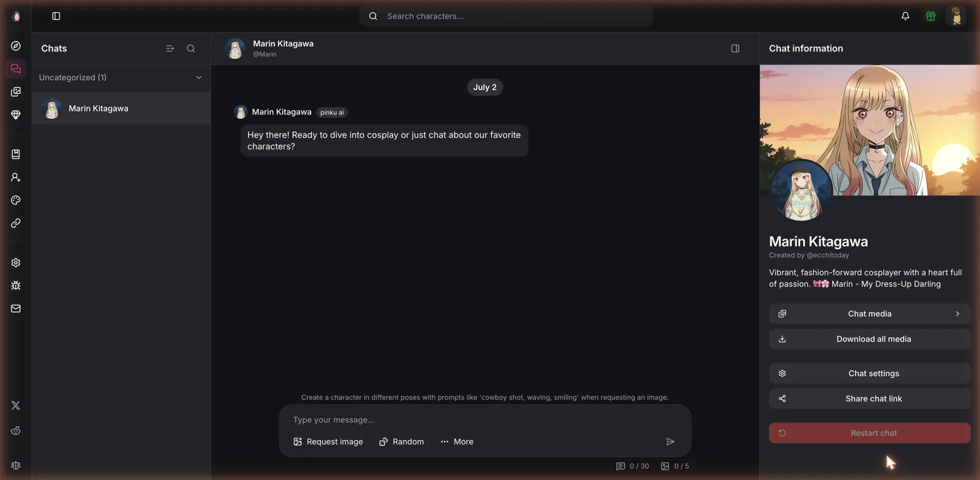Open the X social link icon
This screenshot has height=480, width=980.
16,405
